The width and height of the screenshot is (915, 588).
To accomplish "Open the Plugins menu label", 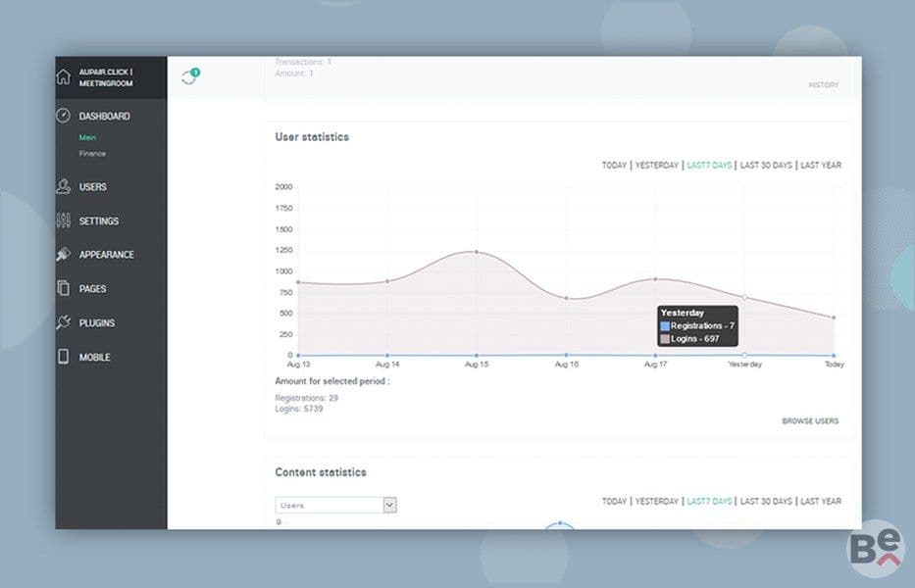I will click(x=97, y=323).
